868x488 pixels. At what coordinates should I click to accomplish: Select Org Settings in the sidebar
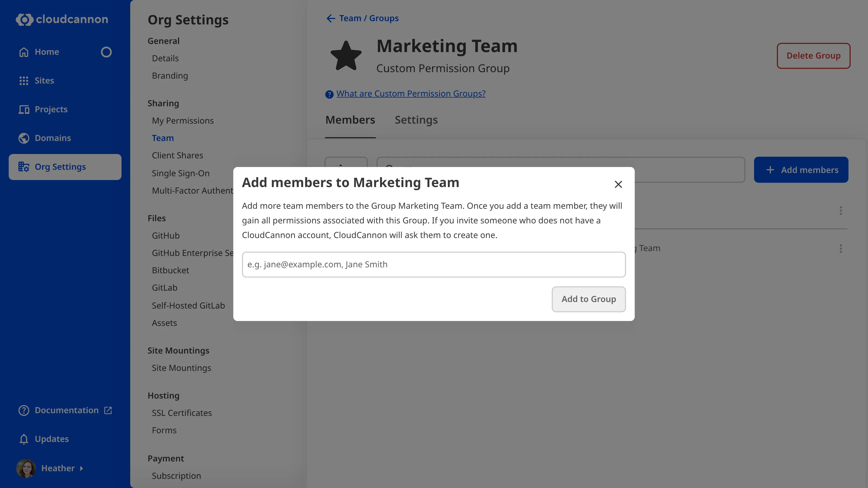tap(65, 167)
